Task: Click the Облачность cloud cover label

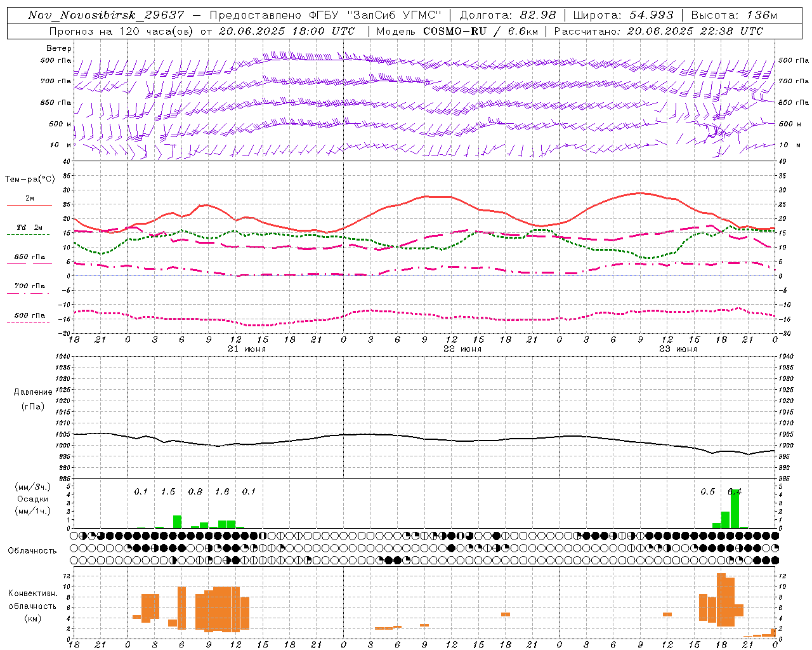Action: 32,550
